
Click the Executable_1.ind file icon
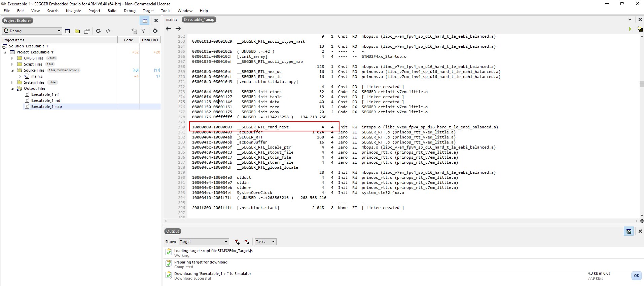pos(27,100)
